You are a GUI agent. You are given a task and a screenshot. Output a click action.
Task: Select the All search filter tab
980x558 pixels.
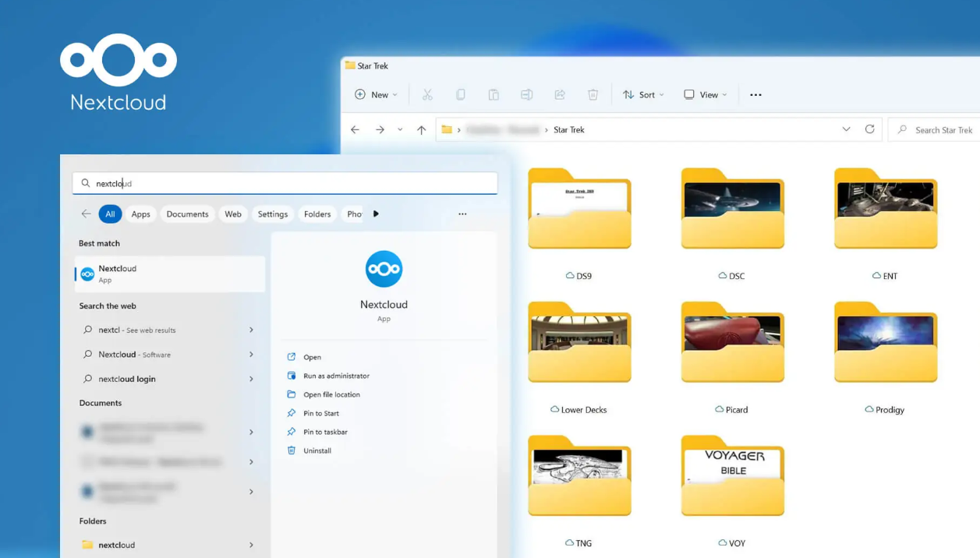tap(110, 214)
